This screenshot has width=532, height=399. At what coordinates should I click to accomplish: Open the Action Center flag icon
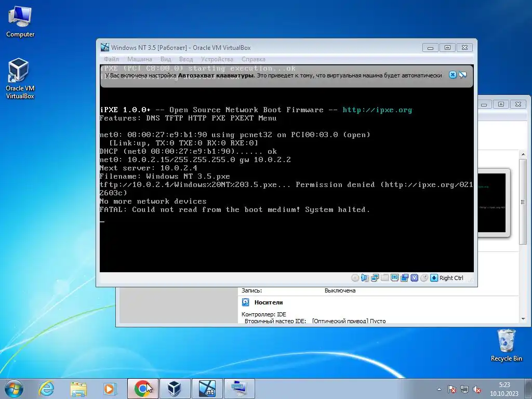[x=452, y=390]
